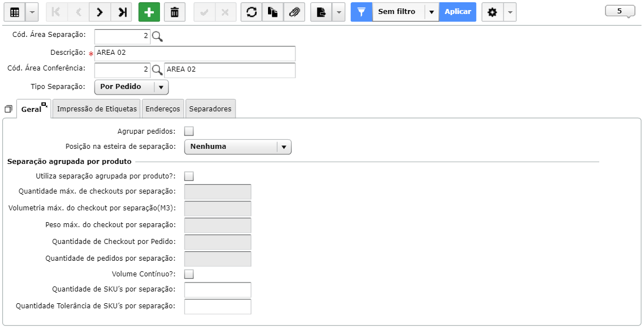Click Quantidade de pedidos por separação field

(218, 258)
